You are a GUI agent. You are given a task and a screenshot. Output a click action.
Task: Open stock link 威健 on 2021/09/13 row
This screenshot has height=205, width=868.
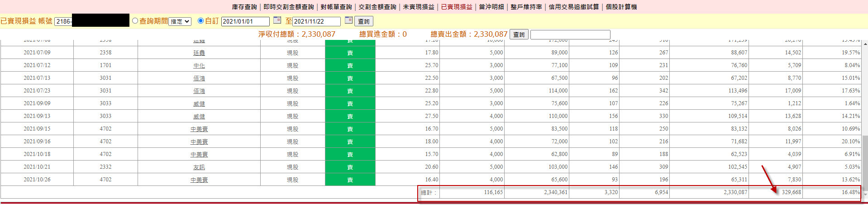pos(199,117)
